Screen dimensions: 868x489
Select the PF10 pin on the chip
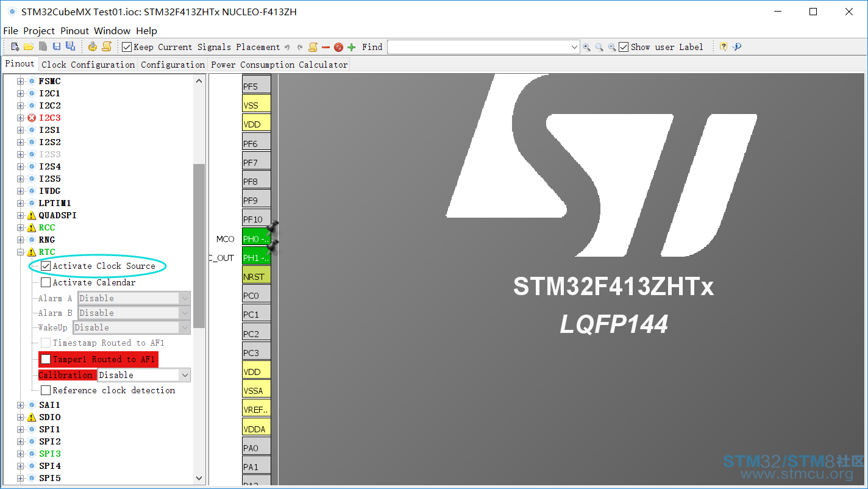[x=256, y=219]
